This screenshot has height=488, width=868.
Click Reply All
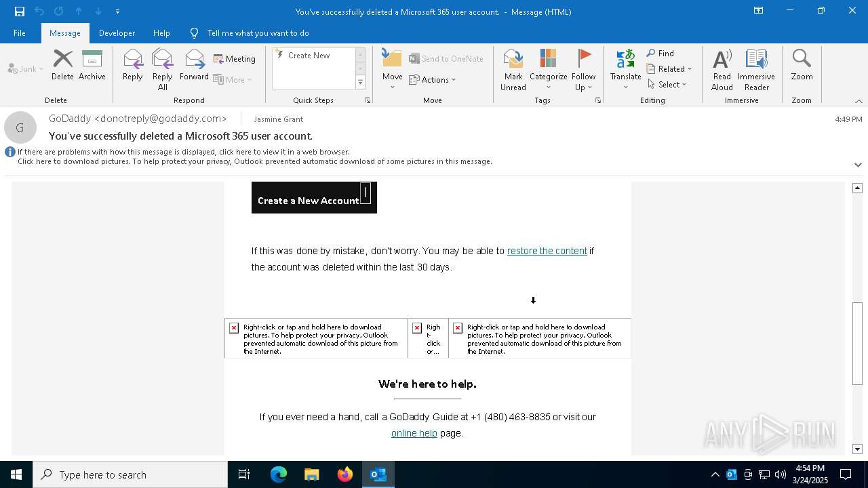click(163, 70)
